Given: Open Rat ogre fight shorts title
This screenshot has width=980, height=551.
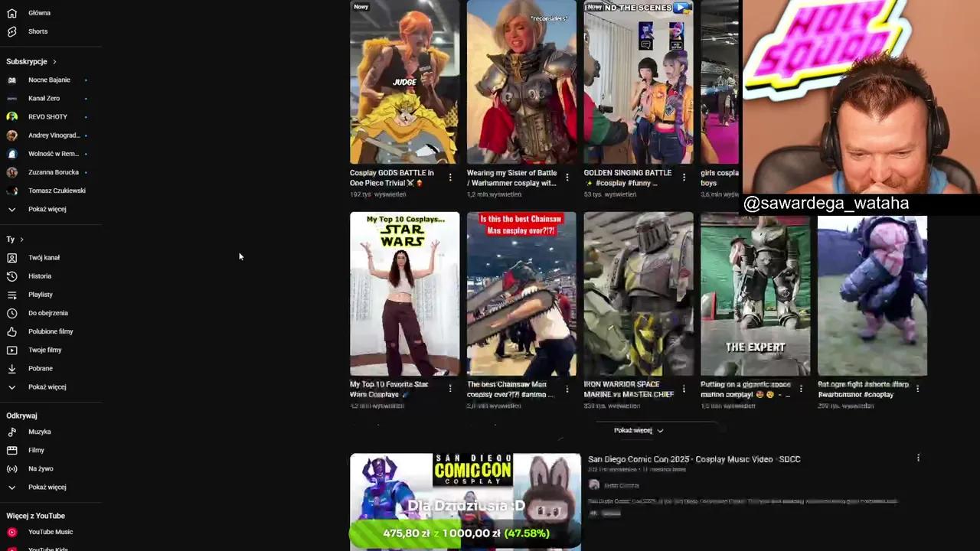Looking at the screenshot, I should tap(863, 390).
